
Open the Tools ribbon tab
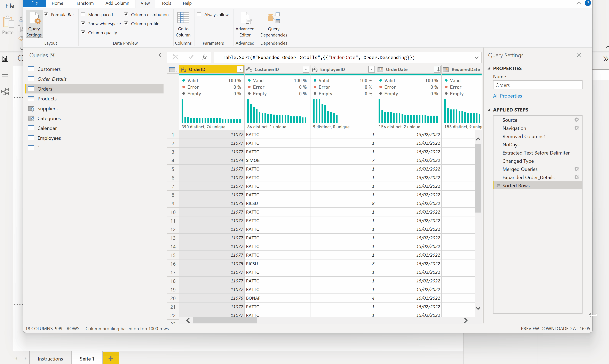pos(166,3)
